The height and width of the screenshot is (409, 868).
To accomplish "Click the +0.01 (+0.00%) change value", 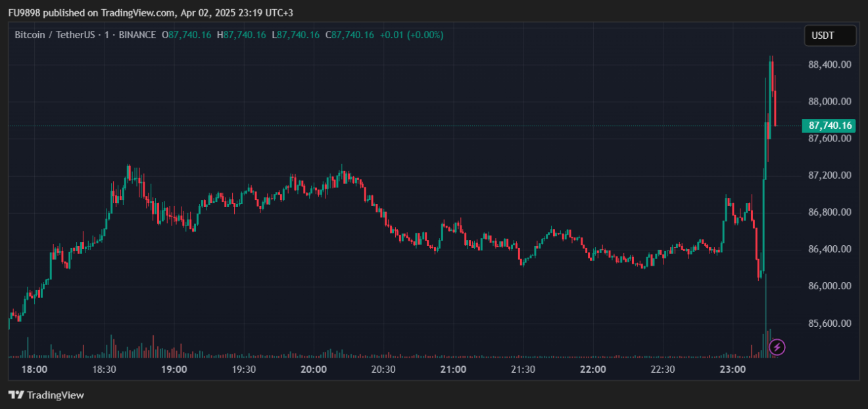I will pyautogui.click(x=411, y=35).
